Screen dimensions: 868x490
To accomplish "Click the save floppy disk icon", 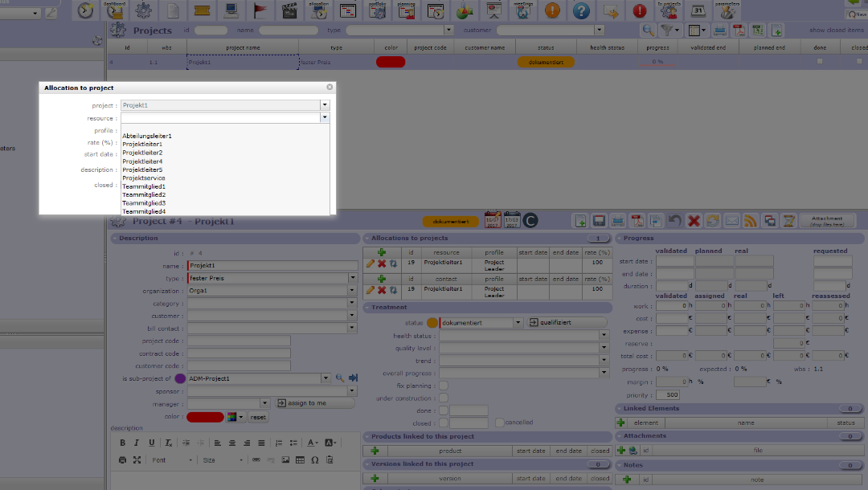I will point(599,220).
